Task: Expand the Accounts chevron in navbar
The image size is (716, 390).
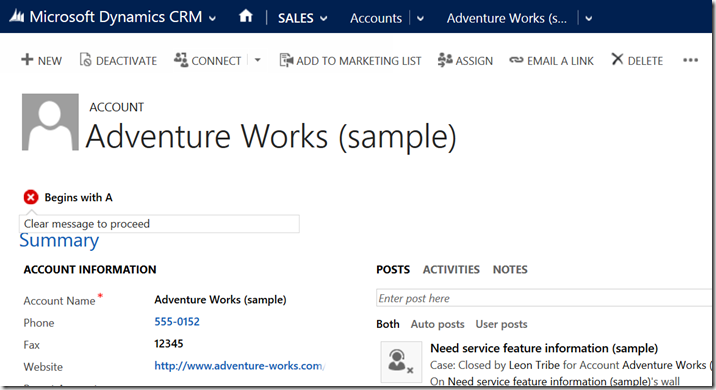Action: coord(421,19)
